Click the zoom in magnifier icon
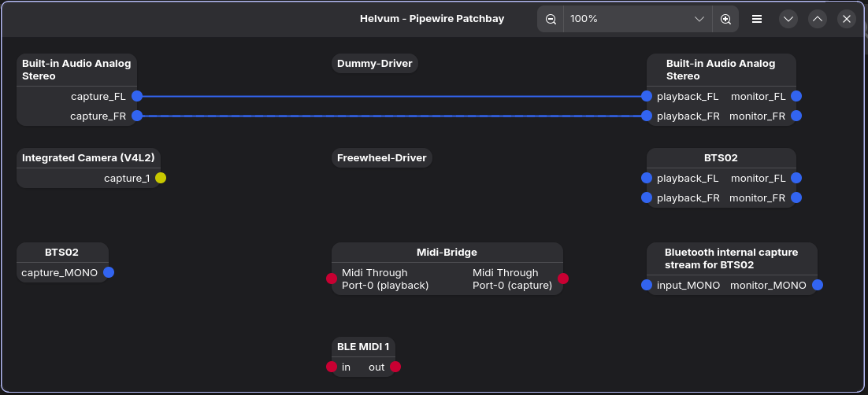The width and height of the screenshot is (868, 395). tap(725, 19)
